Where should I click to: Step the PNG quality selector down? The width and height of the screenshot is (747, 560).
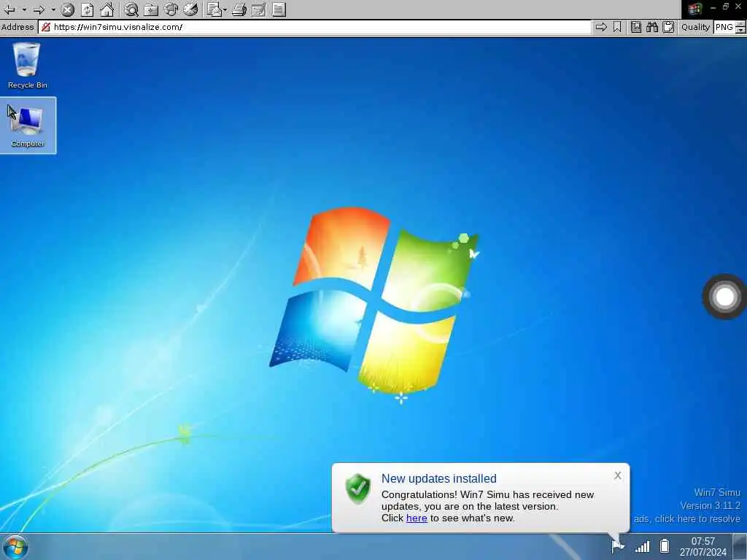pos(741,31)
